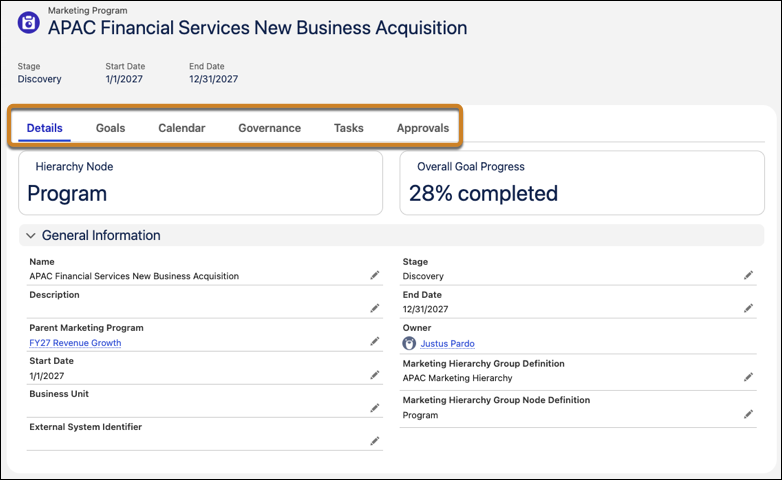This screenshot has height=480, width=782.
Task: Click the 28% completed goal progress card
Action: pyautogui.click(x=582, y=183)
